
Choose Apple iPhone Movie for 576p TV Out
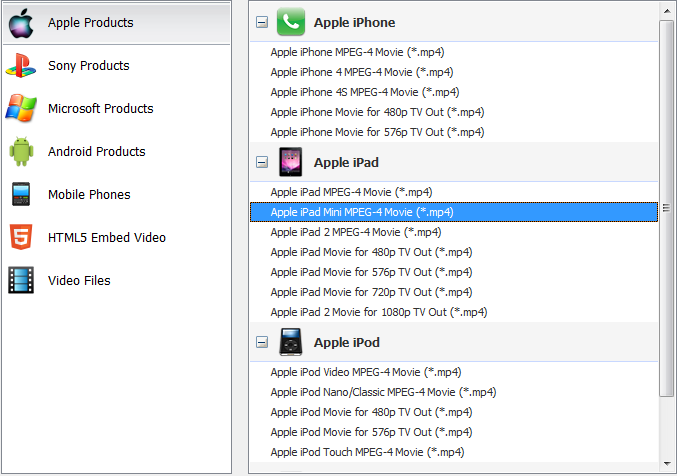pyautogui.click(x=454, y=132)
